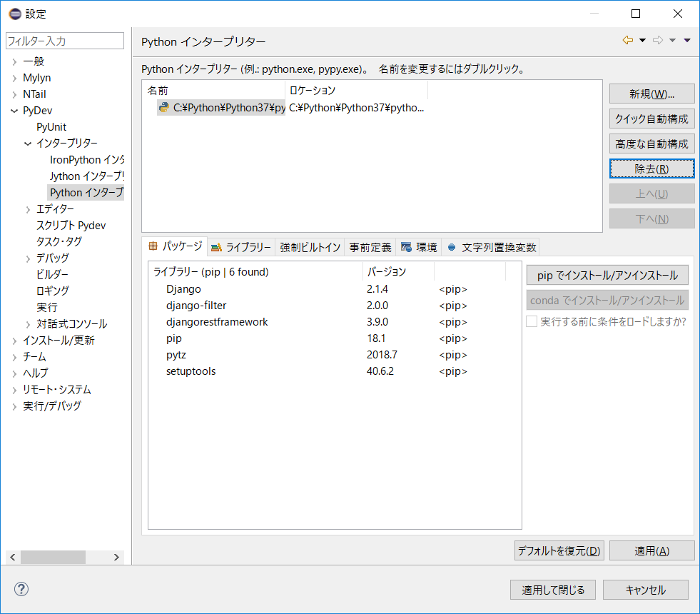This screenshot has width=700, height=614.
Task: Select the djangorestframework package row
Action: (x=335, y=322)
